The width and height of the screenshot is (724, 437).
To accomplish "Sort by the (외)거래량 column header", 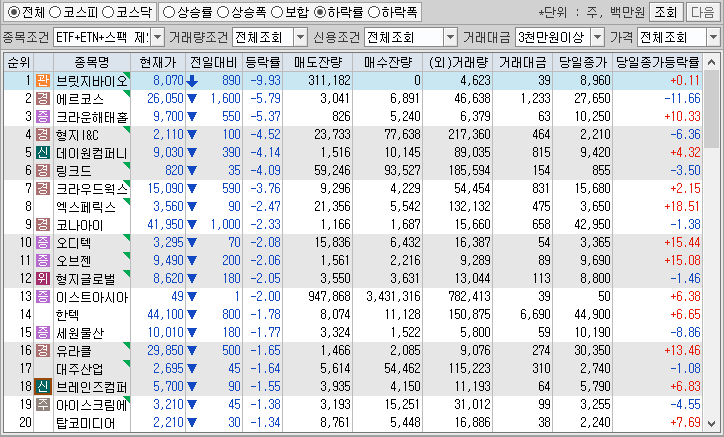I will (x=458, y=62).
